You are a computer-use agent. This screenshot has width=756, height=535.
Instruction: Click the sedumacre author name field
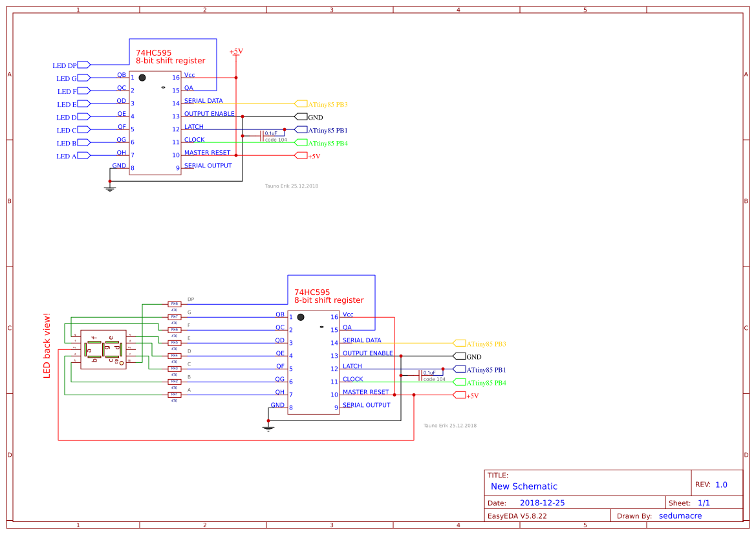click(680, 516)
